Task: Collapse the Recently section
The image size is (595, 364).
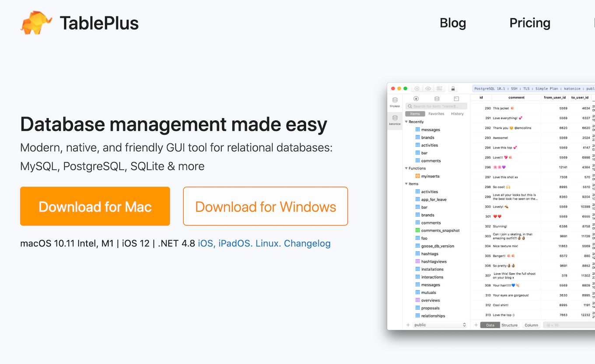Action: tap(406, 122)
